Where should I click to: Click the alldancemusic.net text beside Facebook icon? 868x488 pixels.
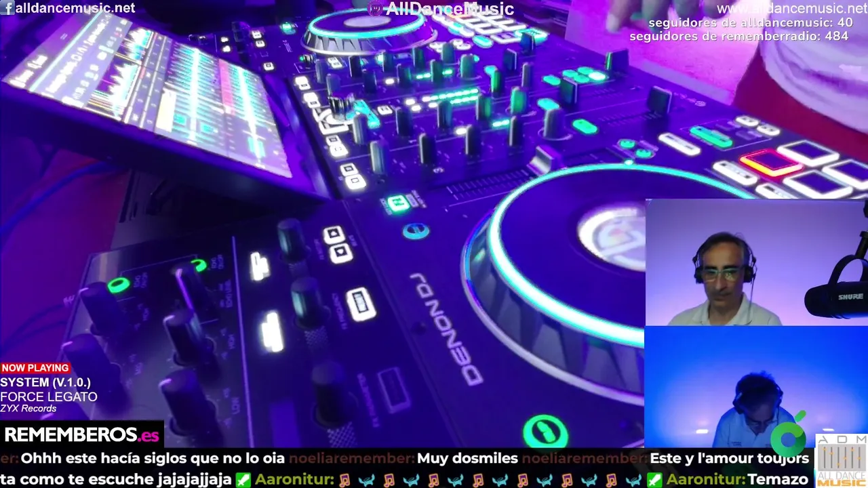[x=75, y=8]
